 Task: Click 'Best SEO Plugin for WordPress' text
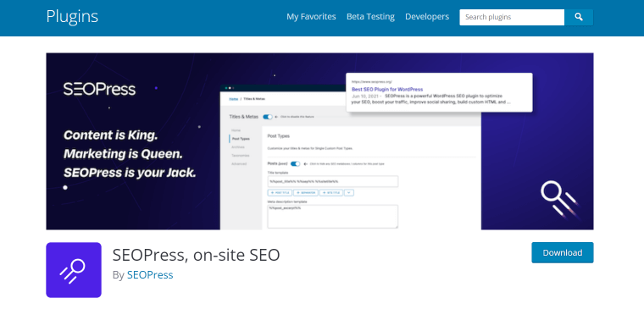[x=387, y=89]
